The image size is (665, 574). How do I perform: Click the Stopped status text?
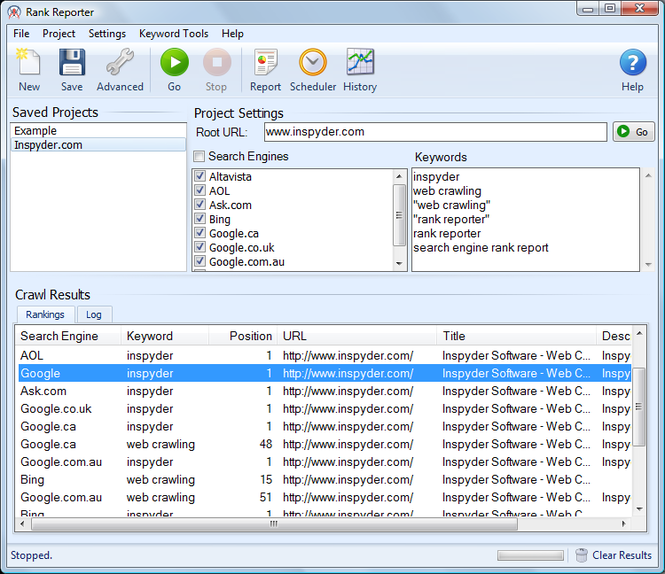point(31,555)
